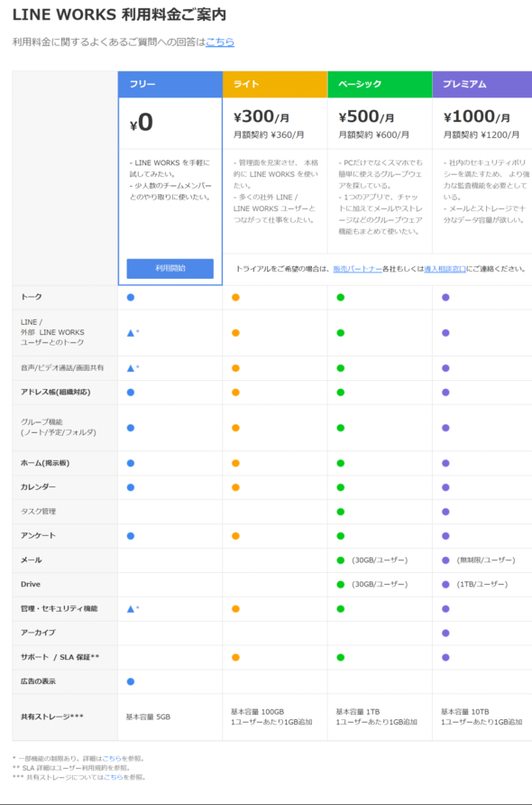Open the 導入相談窓口 link
Image resolution: width=532 pixels, height=805 pixels.
click(445, 269)
